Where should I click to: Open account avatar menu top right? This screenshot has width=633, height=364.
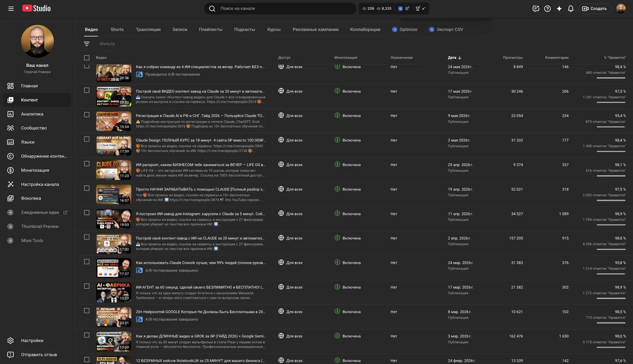pos(621,8)
